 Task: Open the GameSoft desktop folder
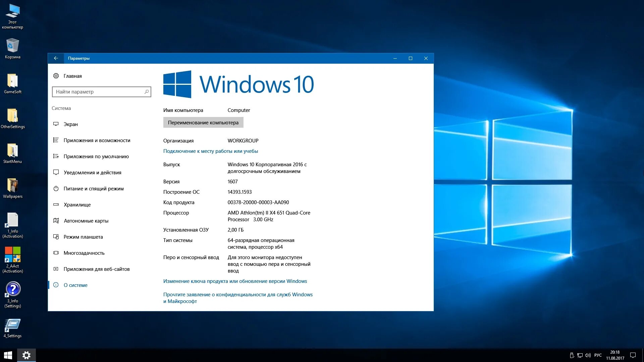[12, 81]
